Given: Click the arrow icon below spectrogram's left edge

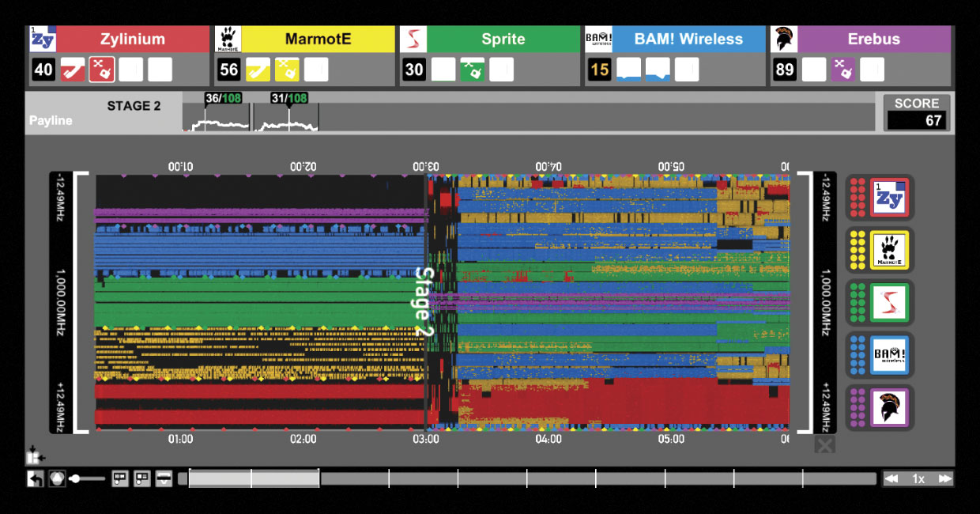Looking at the screenshot, I should click(x=35, y=455).
